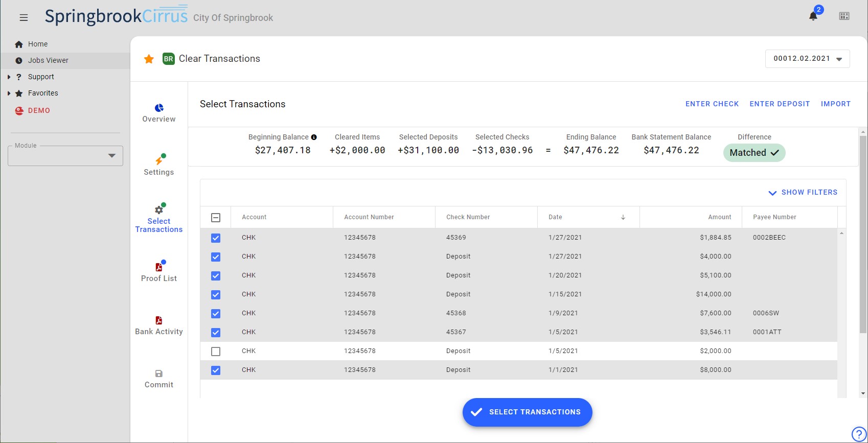Check the unchecked $2,000.00 deposit row

pyautogui.click(x=216, y=352)
